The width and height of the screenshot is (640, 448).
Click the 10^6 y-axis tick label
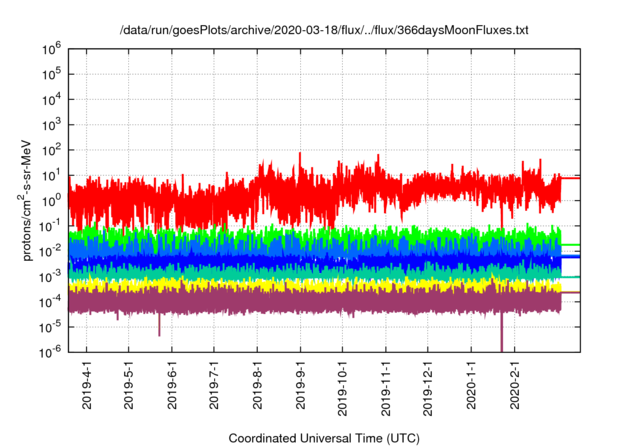point(51,49)
